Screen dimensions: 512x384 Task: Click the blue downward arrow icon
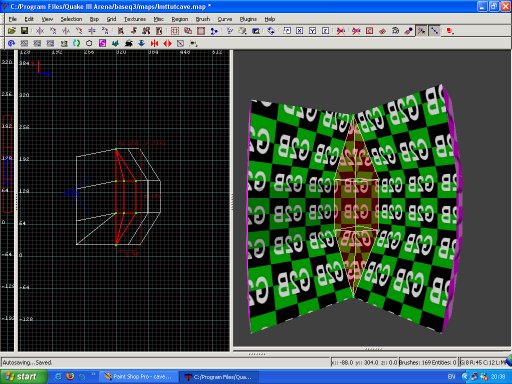coord(141,43)
